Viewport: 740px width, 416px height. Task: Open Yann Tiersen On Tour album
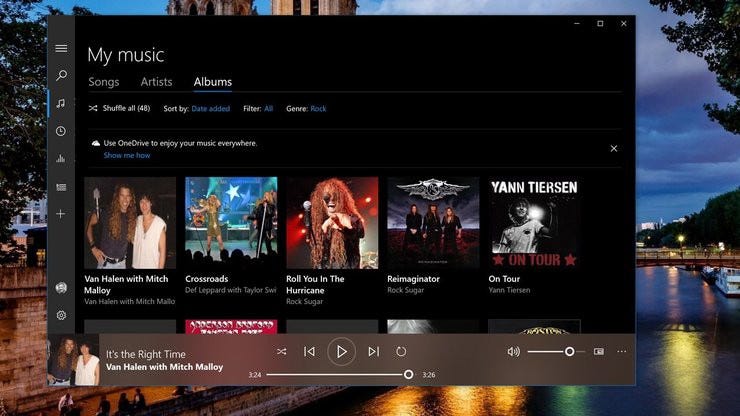[534, 223]
